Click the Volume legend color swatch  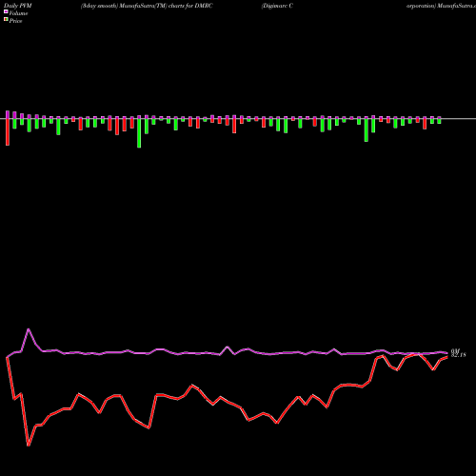point(6,11)
